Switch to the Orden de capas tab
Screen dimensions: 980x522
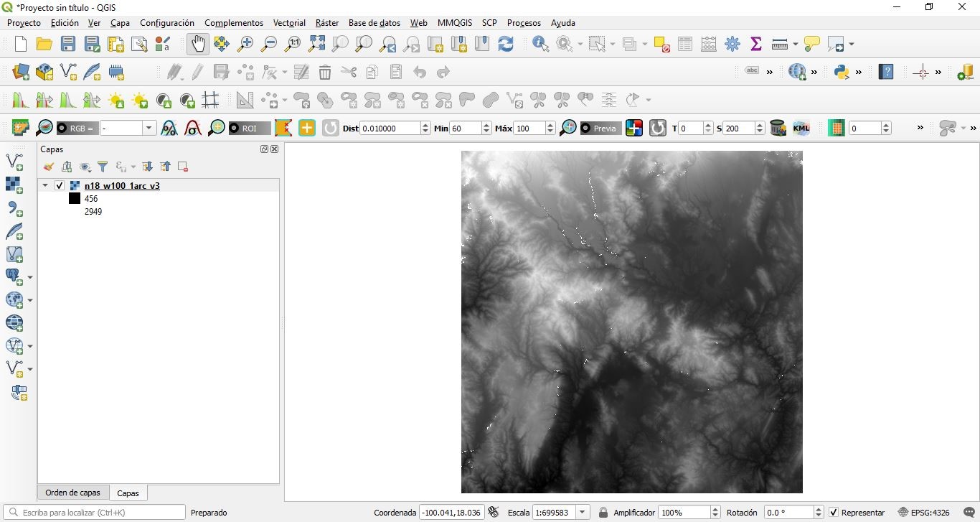[72, 493]
